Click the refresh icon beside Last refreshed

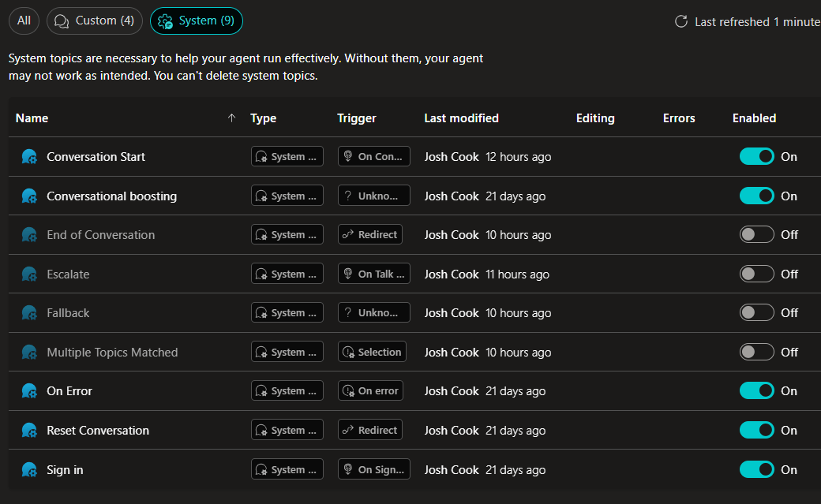point(680,21)
